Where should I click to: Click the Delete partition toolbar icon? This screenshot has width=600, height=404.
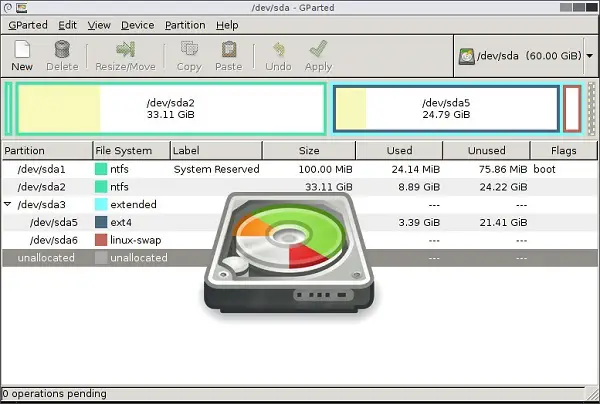pyautogui.click(x=62, y=50)
